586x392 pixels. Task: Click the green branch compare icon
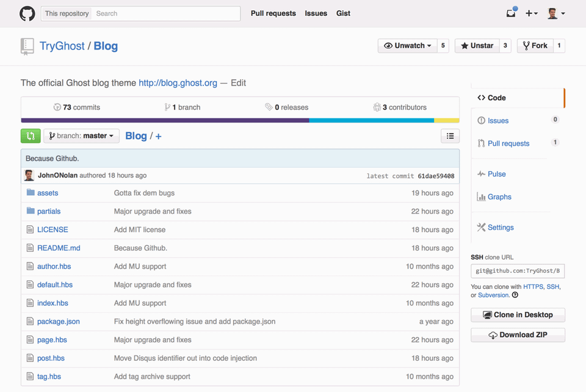(x=31, y=136)
